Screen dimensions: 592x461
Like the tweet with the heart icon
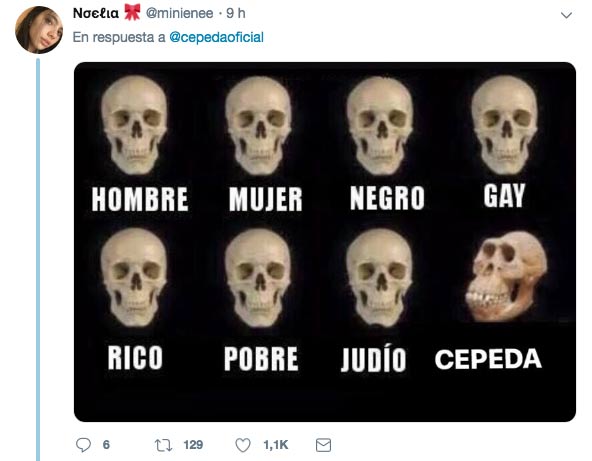tap(243, 445)
